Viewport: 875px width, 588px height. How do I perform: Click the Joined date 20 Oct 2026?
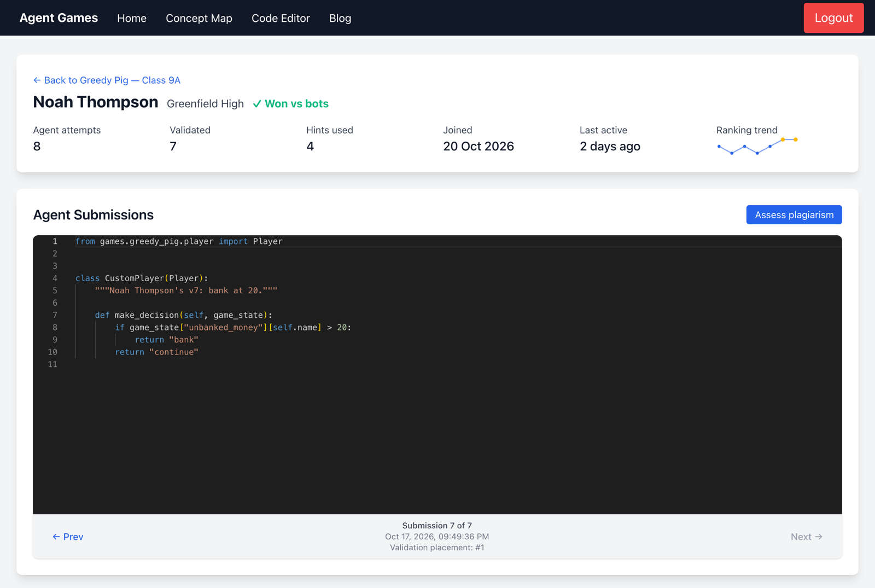coord(479,147)
